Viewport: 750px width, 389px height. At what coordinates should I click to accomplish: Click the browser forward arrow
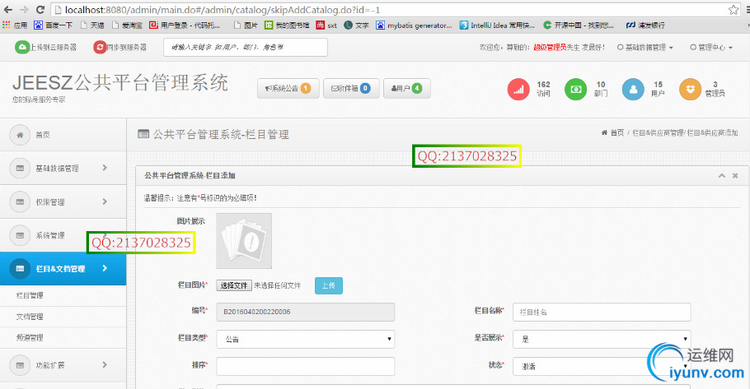[24, 9]
